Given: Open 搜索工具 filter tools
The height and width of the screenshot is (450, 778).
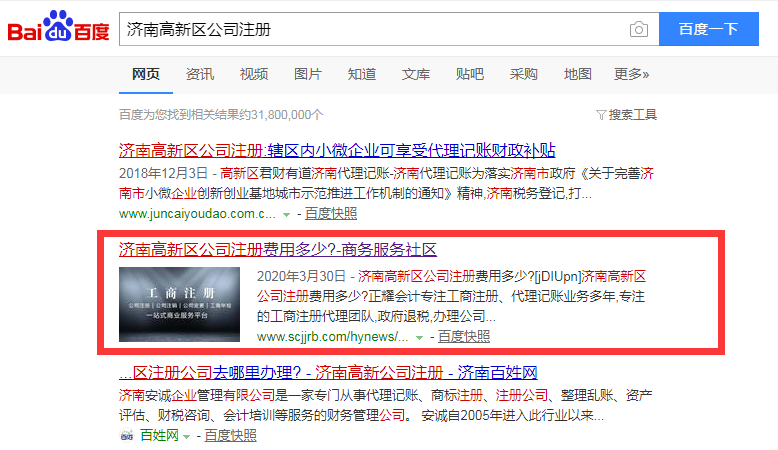Looking at the screenshot, I should pos(626,115).
